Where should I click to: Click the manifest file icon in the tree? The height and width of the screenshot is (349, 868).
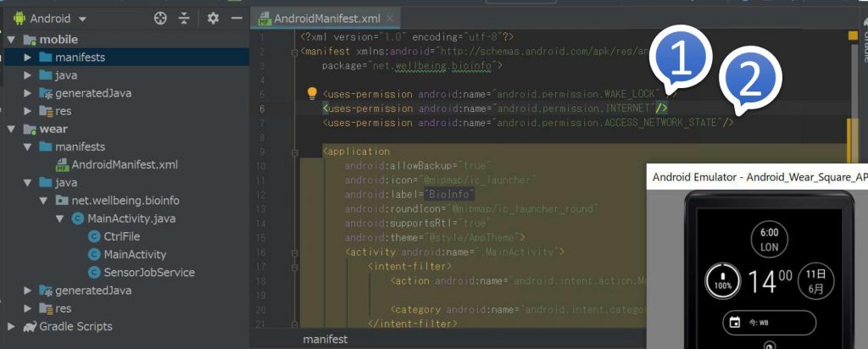[62, 165]
